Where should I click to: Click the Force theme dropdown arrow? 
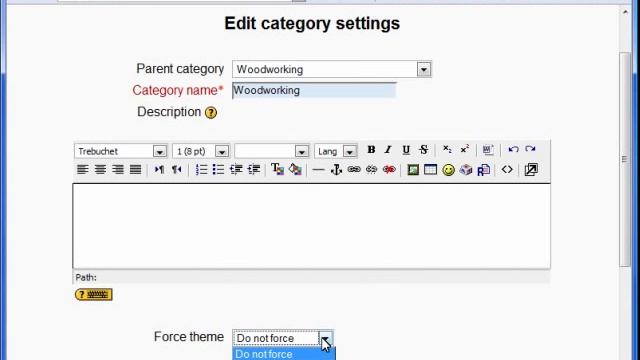326,338
